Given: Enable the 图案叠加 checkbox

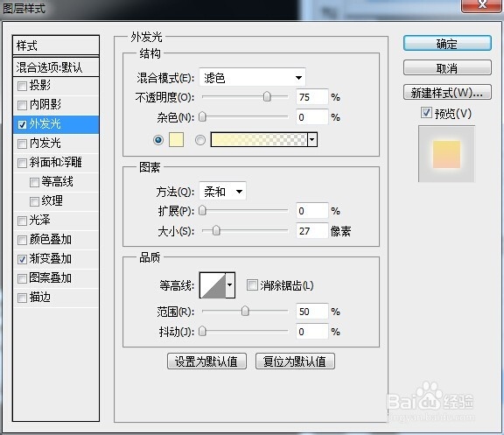Looking at the screenshot, I should (x=22, y=278).
